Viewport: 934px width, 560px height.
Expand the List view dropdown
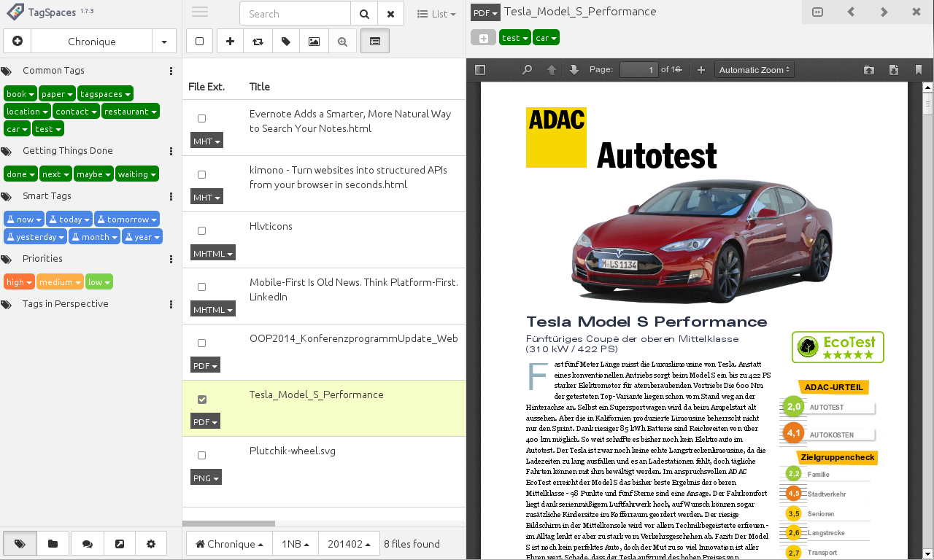(436, 14)
